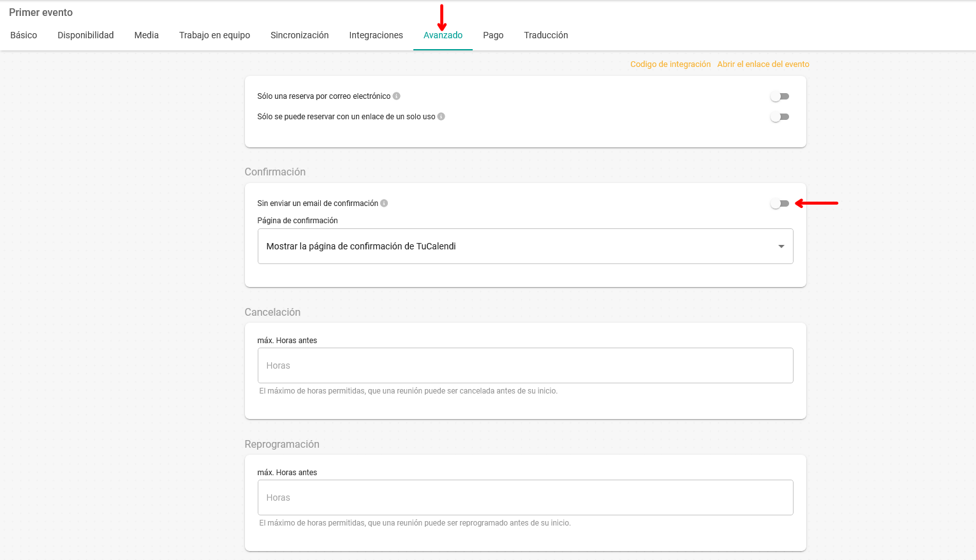Click info icon beside 'enlace de un solo uso'
The height and width of the screenshot is (560, 976).
(x=441, y=117)
